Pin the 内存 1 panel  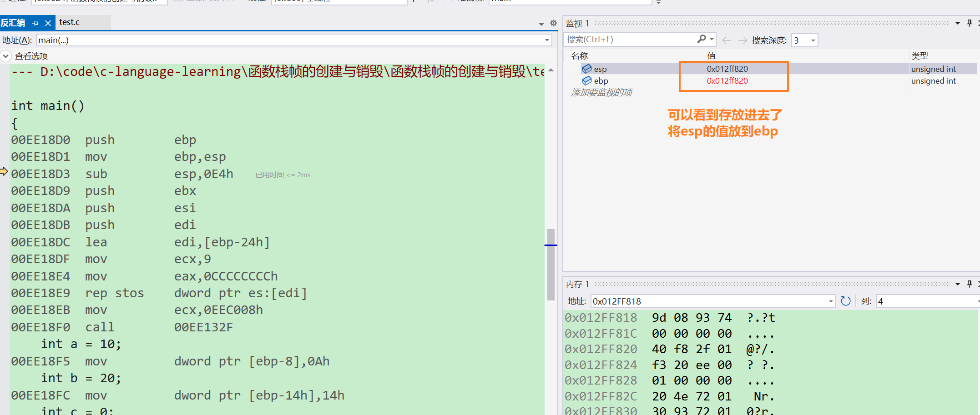(x=969, y=284)
